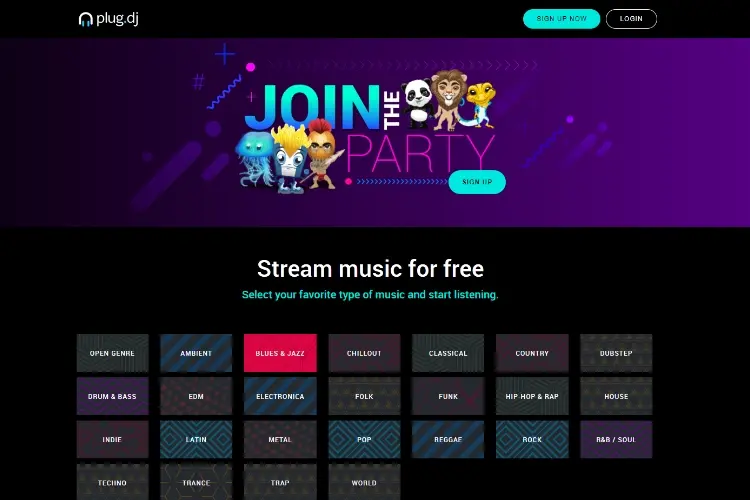The height and width of the screenshot is (500, 750).
Task: Click the Sign Up button on banner
Action: coord(477,182)
